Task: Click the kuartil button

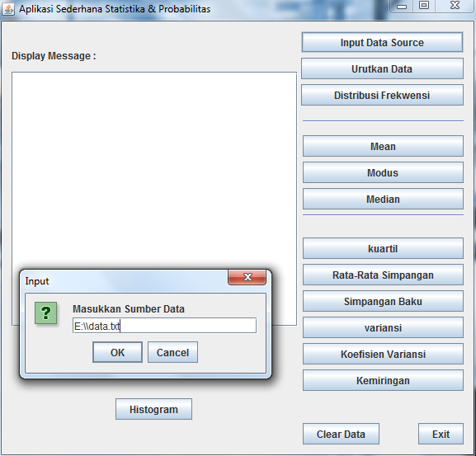Action: click(383, 248)
